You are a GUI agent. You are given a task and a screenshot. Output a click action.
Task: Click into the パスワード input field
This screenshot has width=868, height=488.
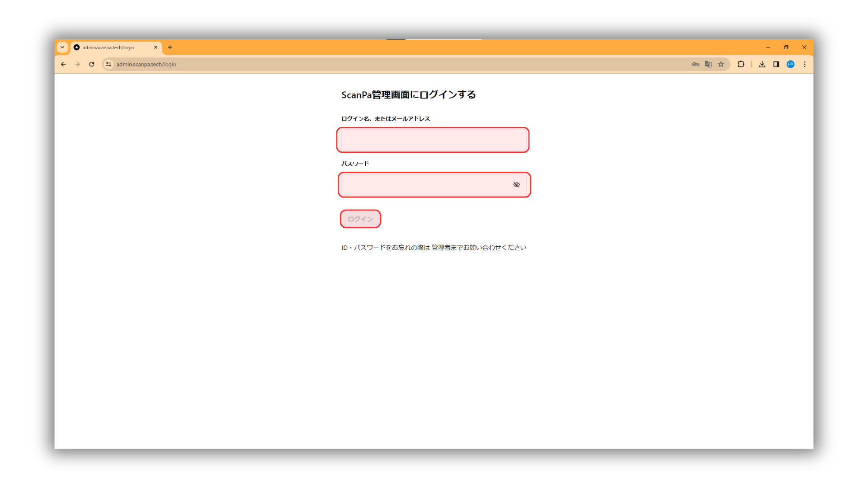[425, 185]
